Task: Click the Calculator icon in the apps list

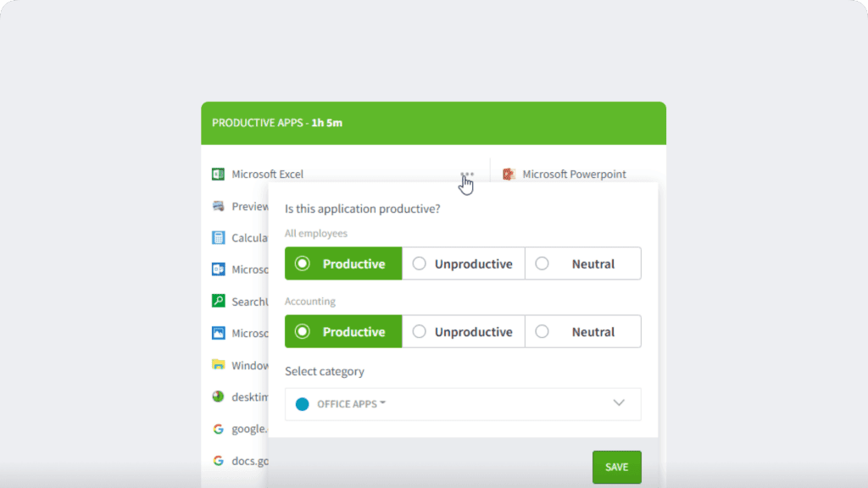Action: [219, 237]
